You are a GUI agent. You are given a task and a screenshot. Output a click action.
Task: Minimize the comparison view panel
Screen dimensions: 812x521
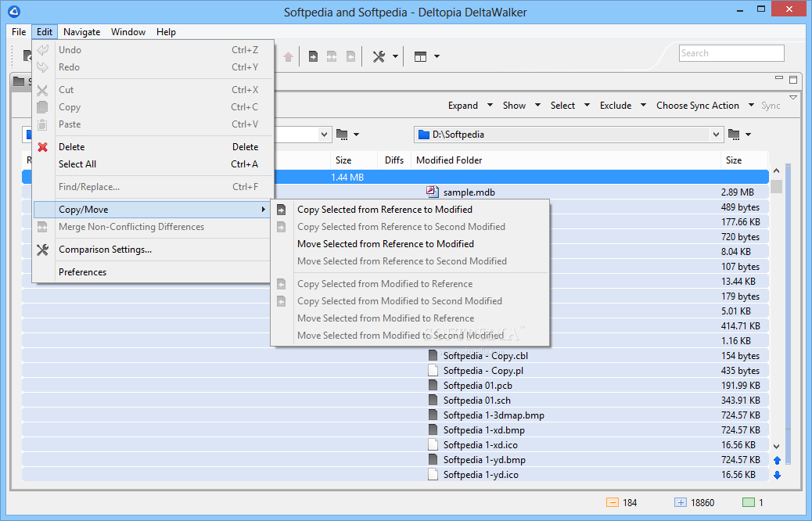[779, 77]
